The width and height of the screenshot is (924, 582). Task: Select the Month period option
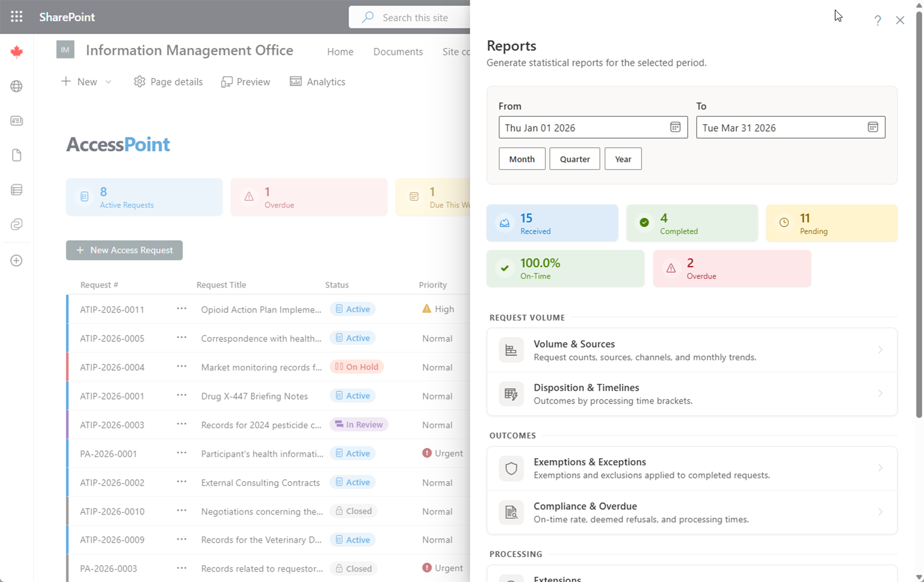tap(521, 158)
